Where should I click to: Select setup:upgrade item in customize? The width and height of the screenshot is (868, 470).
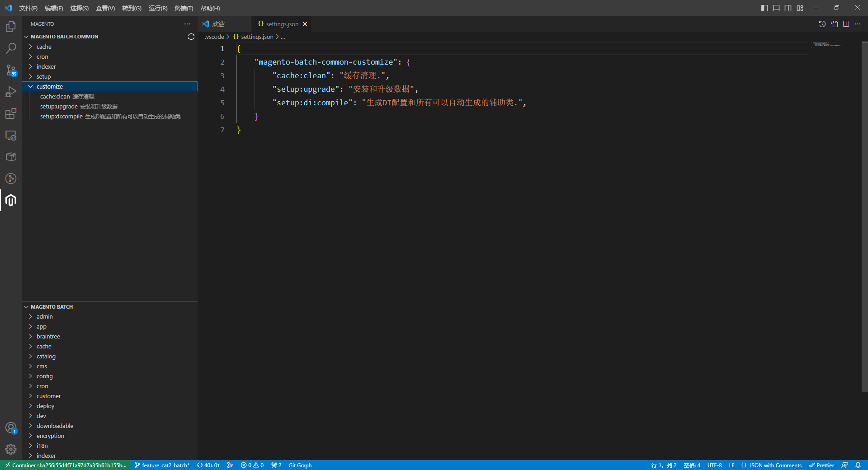(x=109, y=106)
